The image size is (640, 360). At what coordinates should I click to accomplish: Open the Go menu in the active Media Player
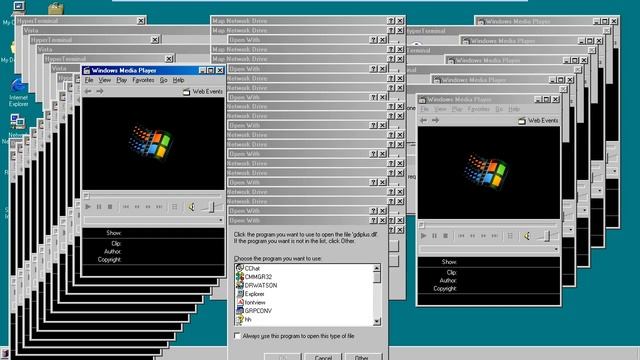pos(163,80)
